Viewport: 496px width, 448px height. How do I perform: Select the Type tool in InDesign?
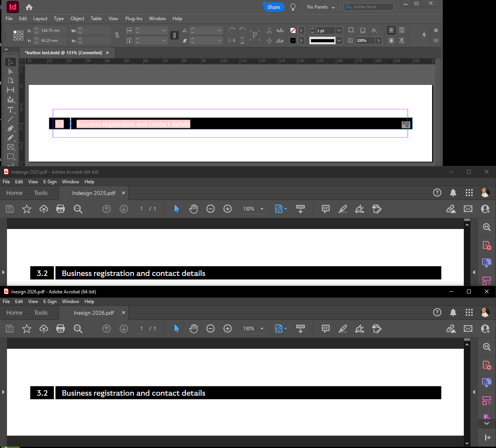[10, 110]
